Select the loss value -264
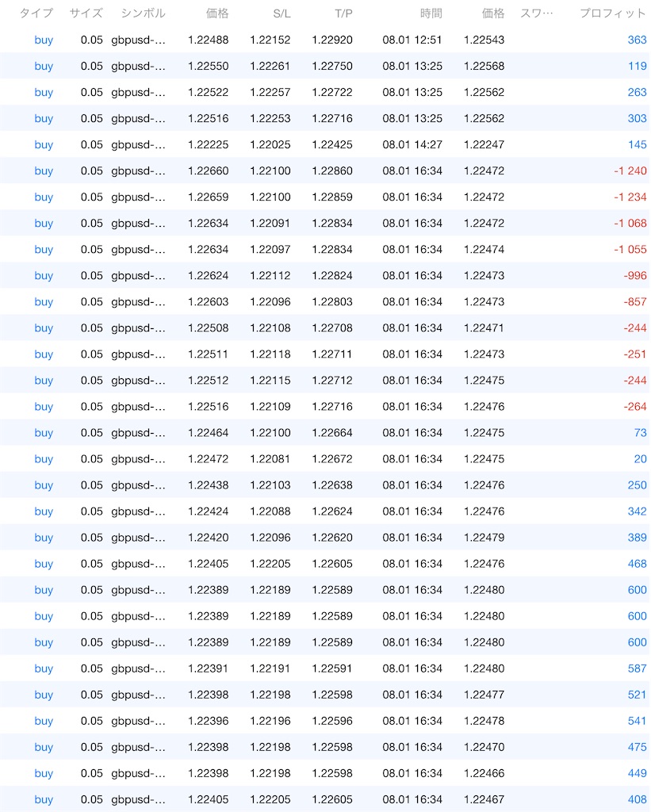The height and width of the screenshot is (812, 651). click(x=635, y=407)
